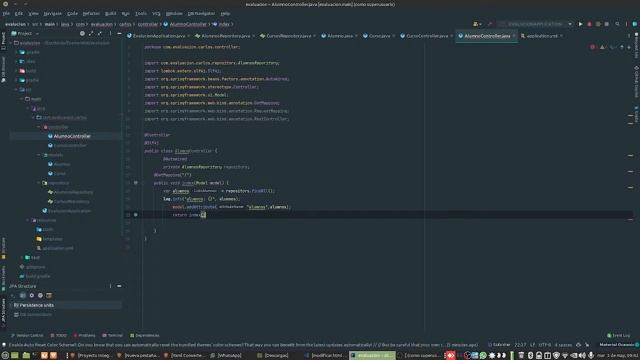This screenshot has width=640, height=360.
Task: Click Collapse All in Project panel
Action: [100, 33]
